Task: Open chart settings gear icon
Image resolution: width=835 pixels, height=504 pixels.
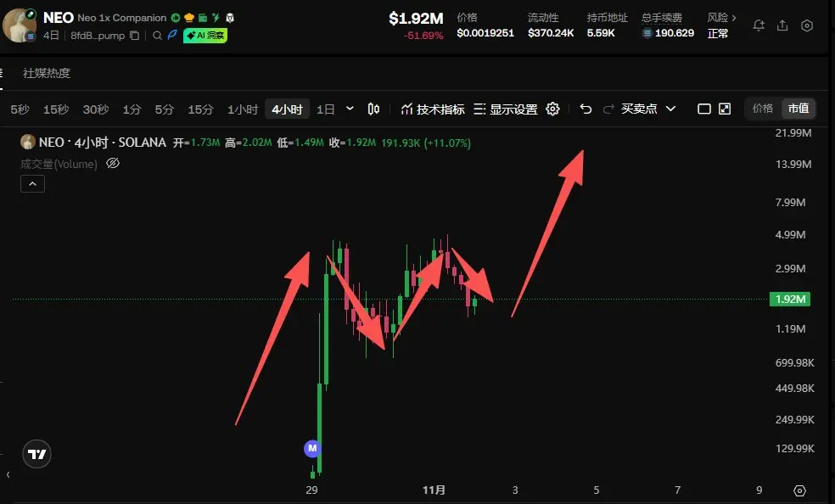Action: tap(552, 109)
